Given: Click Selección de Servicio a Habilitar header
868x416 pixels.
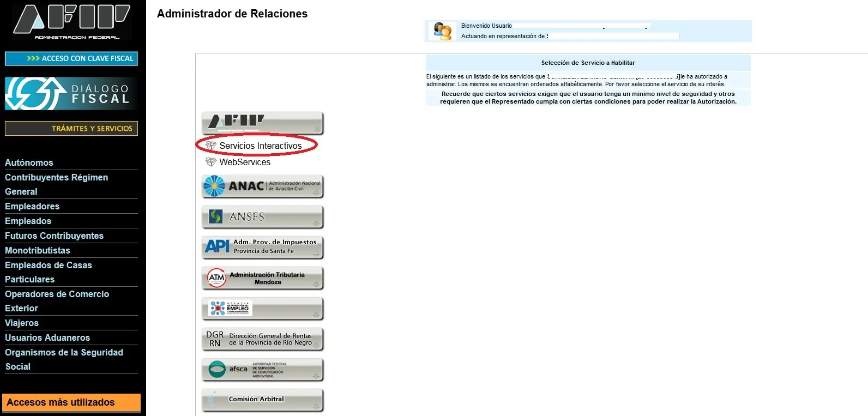Looking at the screenshot, I should (x=588, y=63).
